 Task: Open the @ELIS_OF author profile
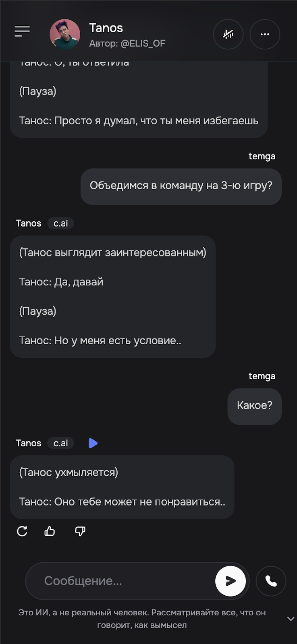[127, 43]
